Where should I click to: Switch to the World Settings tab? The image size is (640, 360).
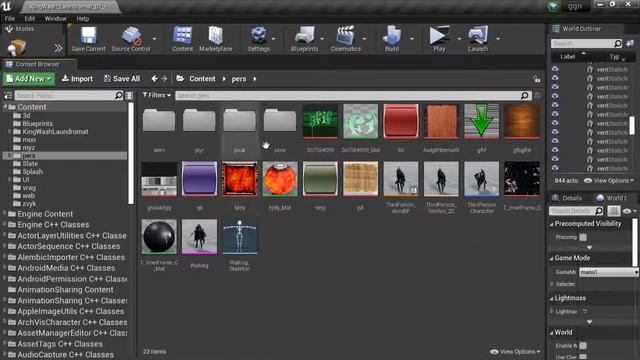(x=611, y=198)
